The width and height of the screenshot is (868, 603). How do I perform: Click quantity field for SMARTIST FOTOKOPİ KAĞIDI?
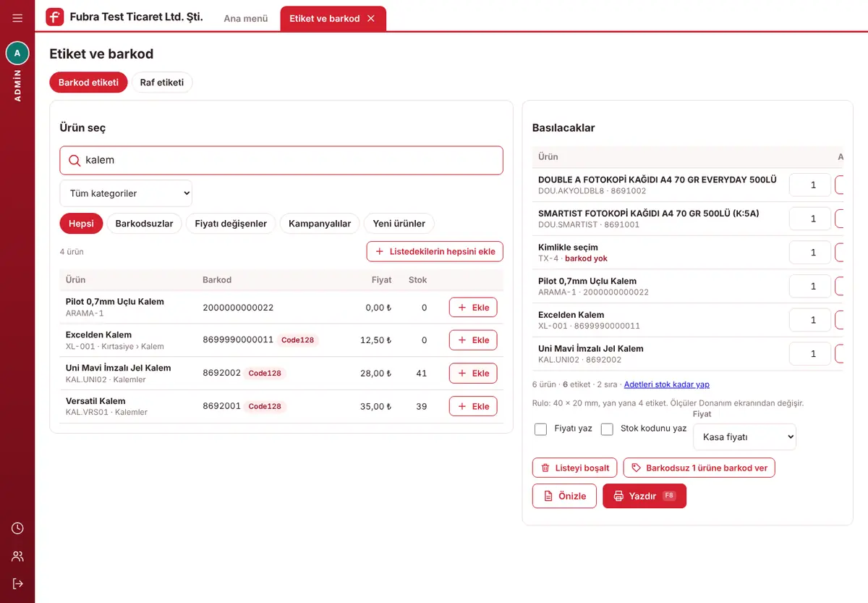tap(810, 219)
